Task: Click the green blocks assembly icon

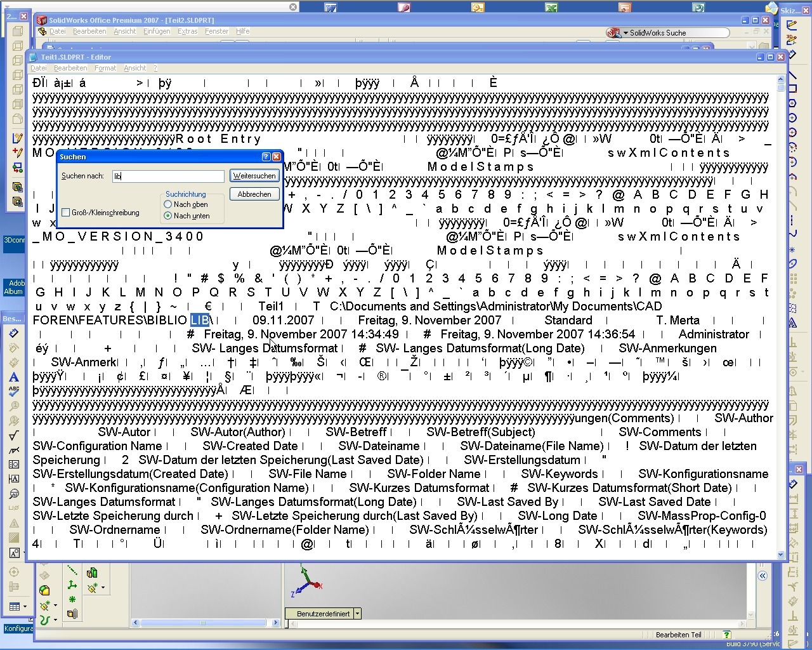Action: click(x=92, y=573)
